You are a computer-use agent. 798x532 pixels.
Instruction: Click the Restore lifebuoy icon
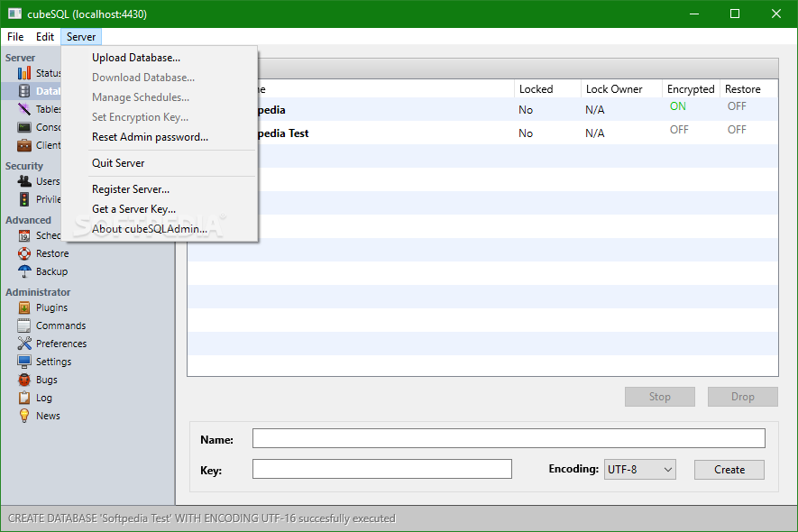tap(24, 253)
